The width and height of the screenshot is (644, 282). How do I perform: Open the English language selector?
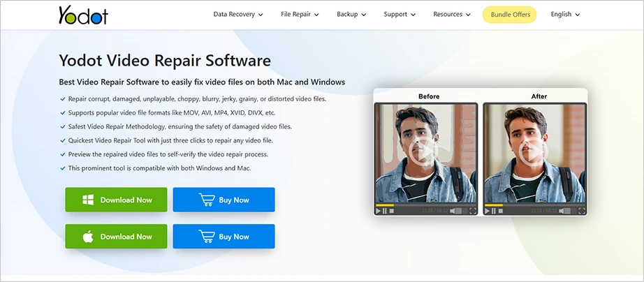[565, 15]
